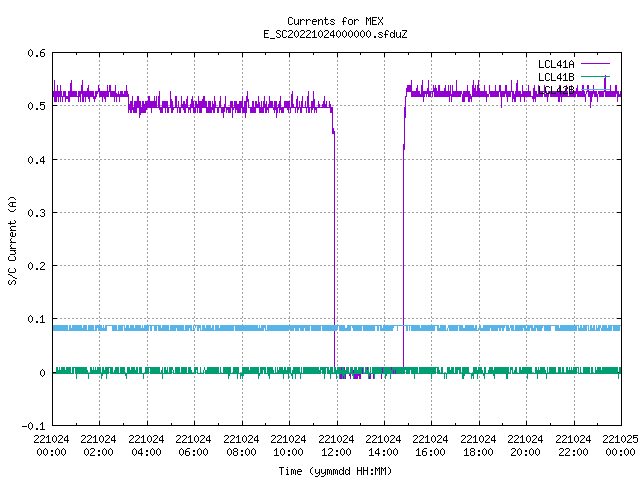
Task: Click the purple LCL41A legend line sample
Action: [595, 64]
